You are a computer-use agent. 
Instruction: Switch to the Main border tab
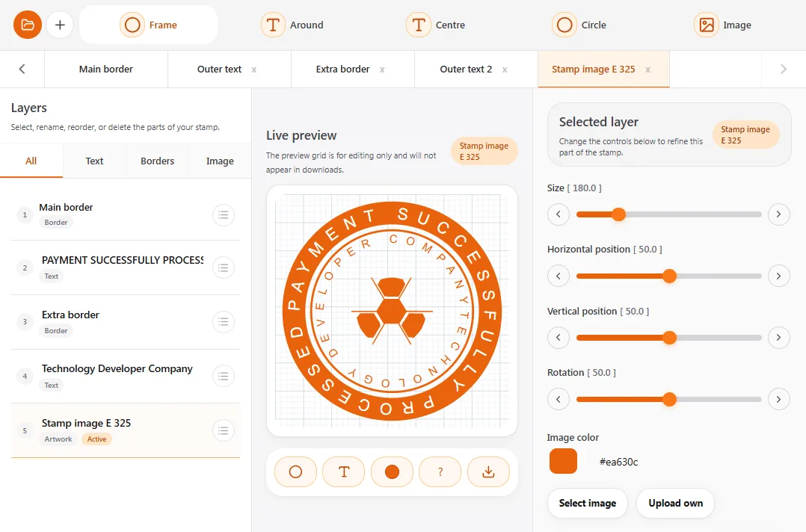[106, 69]
